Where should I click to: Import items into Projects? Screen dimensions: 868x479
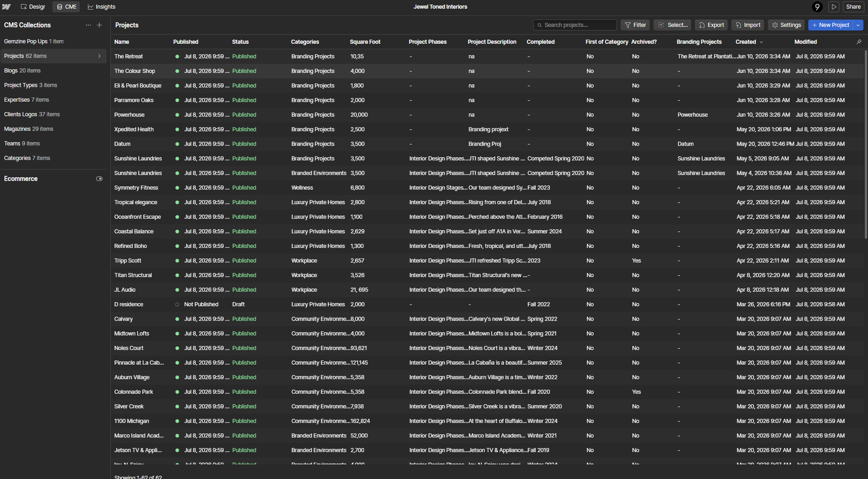(x=748, y=25)
